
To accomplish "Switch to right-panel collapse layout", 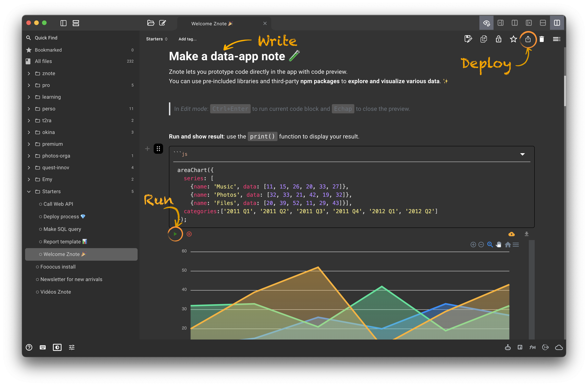I will pyautogui.click(x=501, y=23).
